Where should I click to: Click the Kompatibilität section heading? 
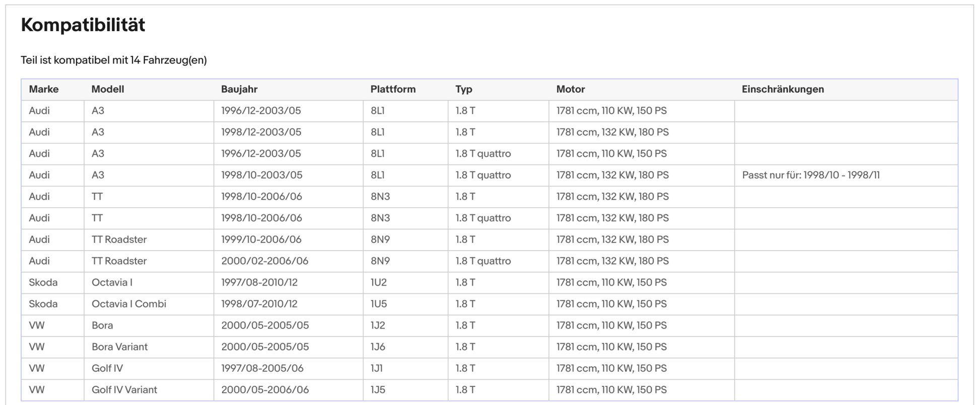pos(83,25)
